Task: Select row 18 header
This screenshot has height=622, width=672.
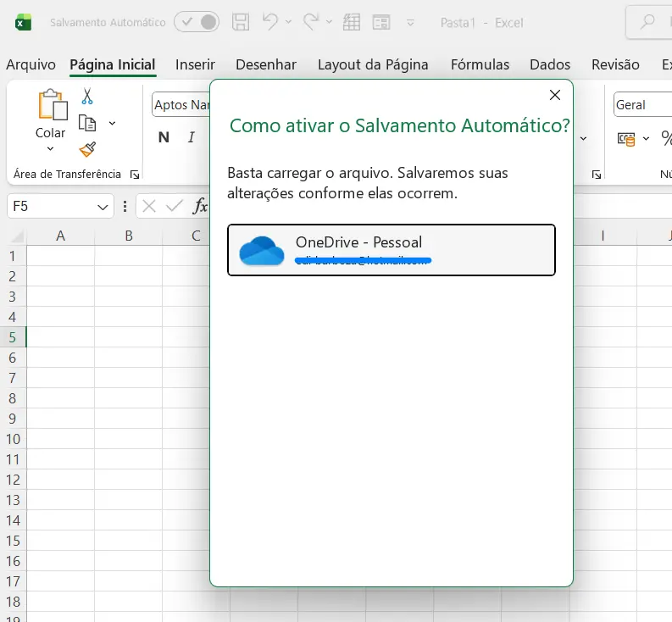Action: (x=13, y=602)
